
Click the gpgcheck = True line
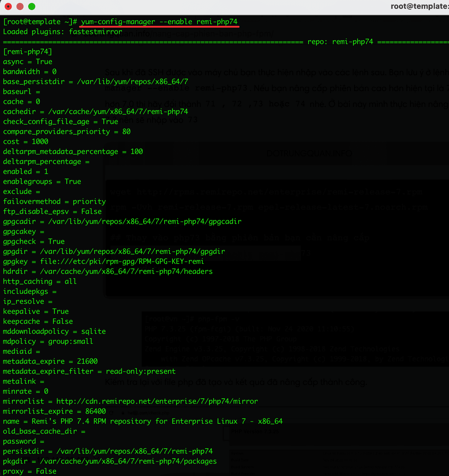click(34, 242)
